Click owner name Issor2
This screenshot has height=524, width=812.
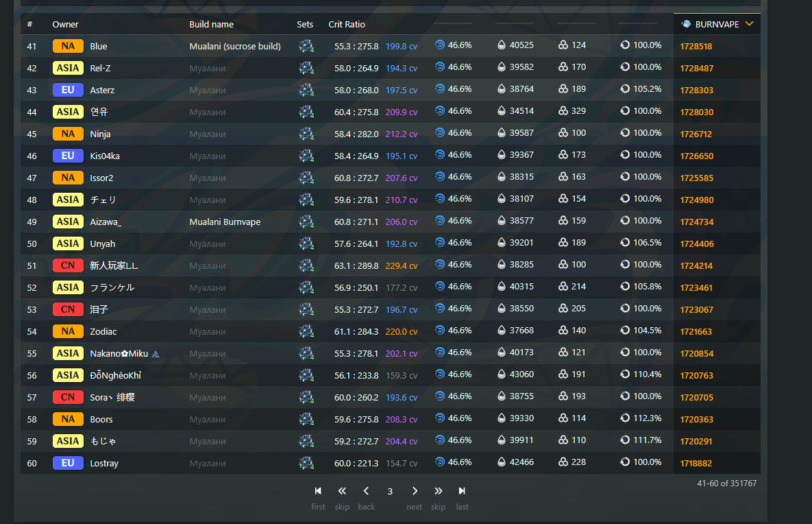point(101,178)
